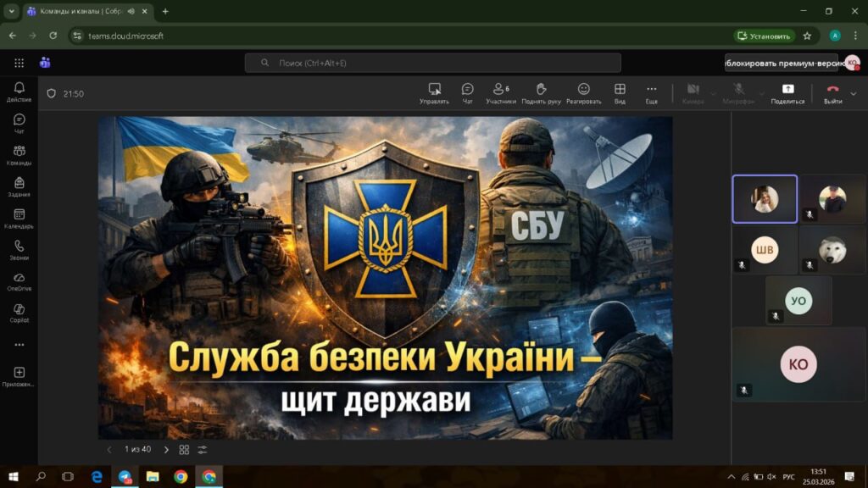Open slide viewing options toggle icon
Viewport: 868px width, 488px height.
[203, 450]
